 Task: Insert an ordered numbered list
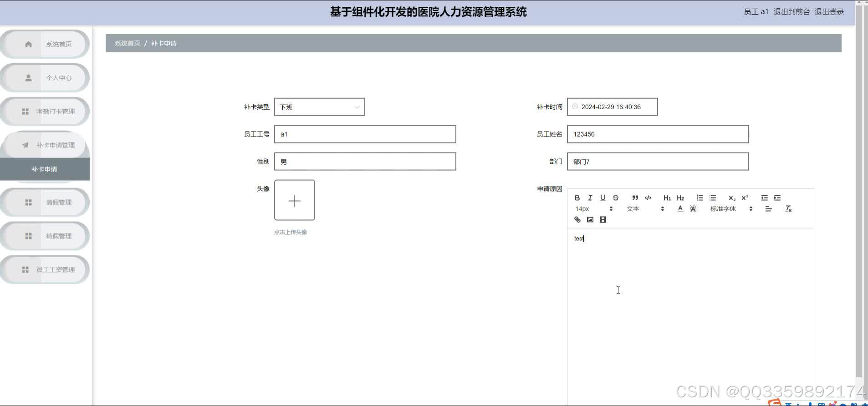[700, 198]
